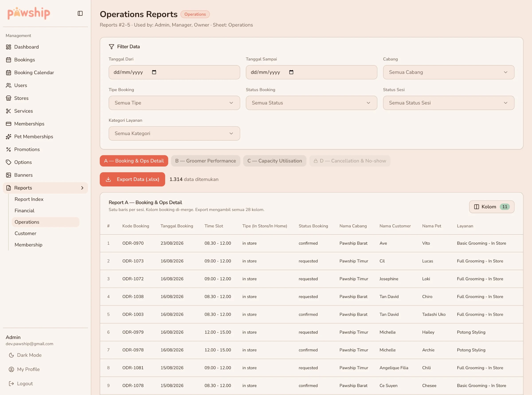Viewport: 532px width, 395px height.
Task: Click the Reports document icon
Action: click(9, 188)
